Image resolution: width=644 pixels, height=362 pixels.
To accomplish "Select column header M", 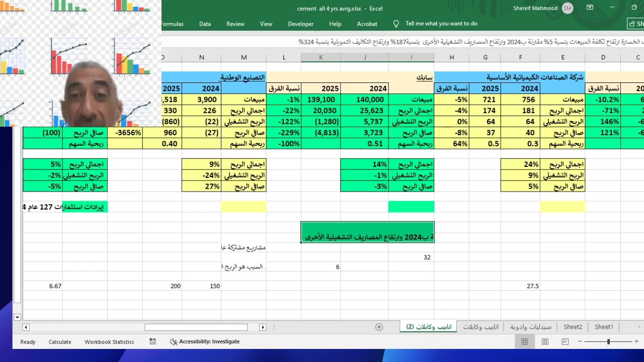I will pos(244,57).
